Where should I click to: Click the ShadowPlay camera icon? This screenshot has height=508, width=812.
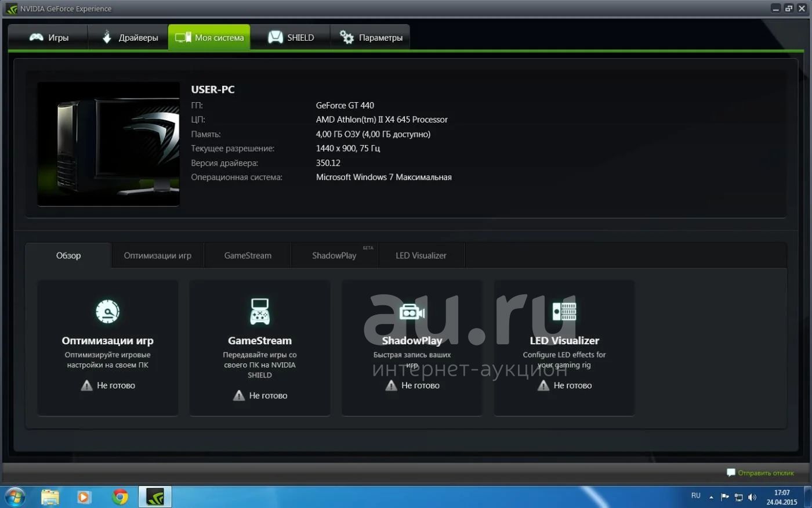point(412,312)
